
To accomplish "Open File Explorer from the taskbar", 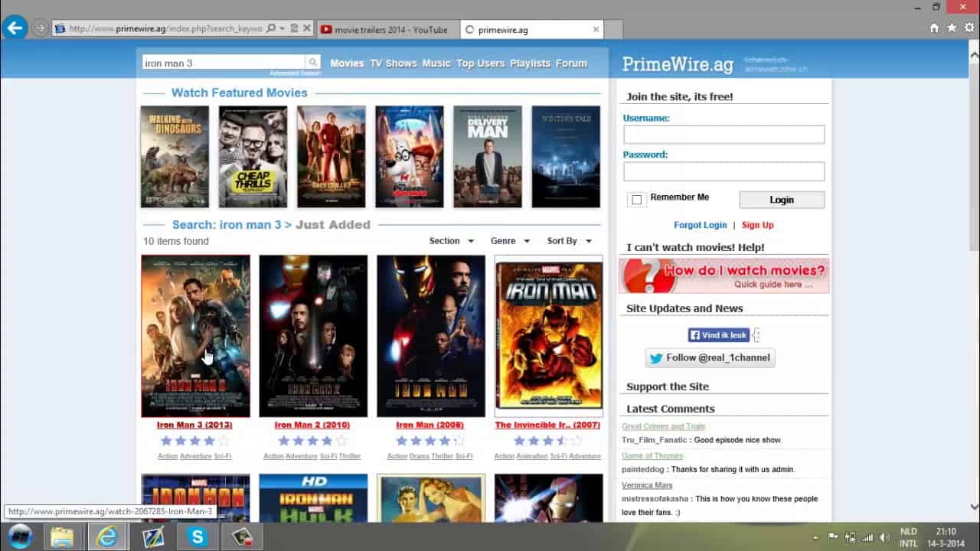I will [63, 536].
